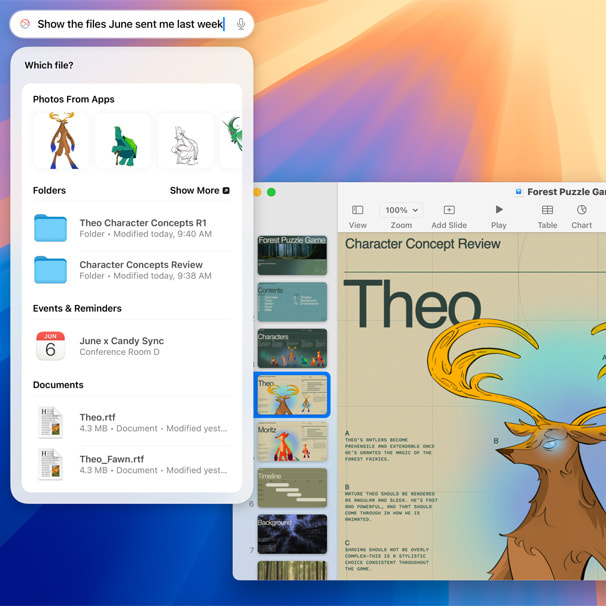The width and height of the screenshot is (606, 606).
Task: Click the Siri icon in search field
Action: 25,24
